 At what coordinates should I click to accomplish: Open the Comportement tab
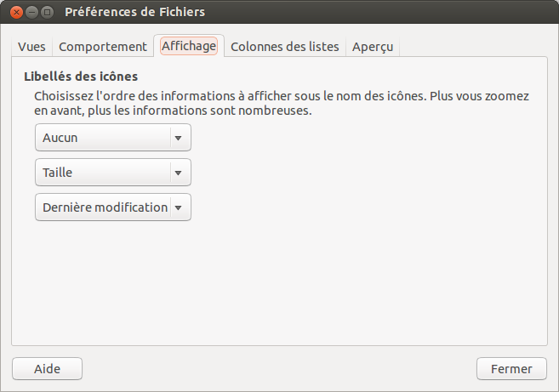(103, 47)
